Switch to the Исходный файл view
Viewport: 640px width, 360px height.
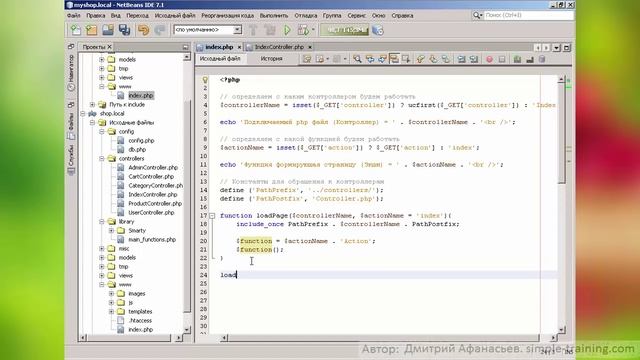[220, 59]
